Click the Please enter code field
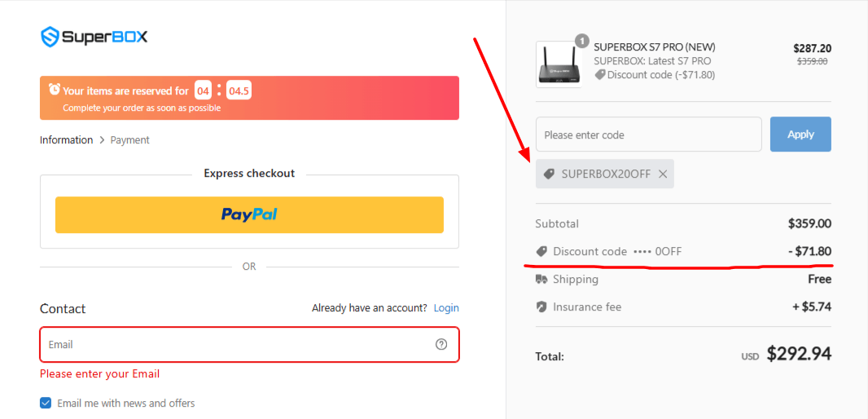 [x=648, y=135]
